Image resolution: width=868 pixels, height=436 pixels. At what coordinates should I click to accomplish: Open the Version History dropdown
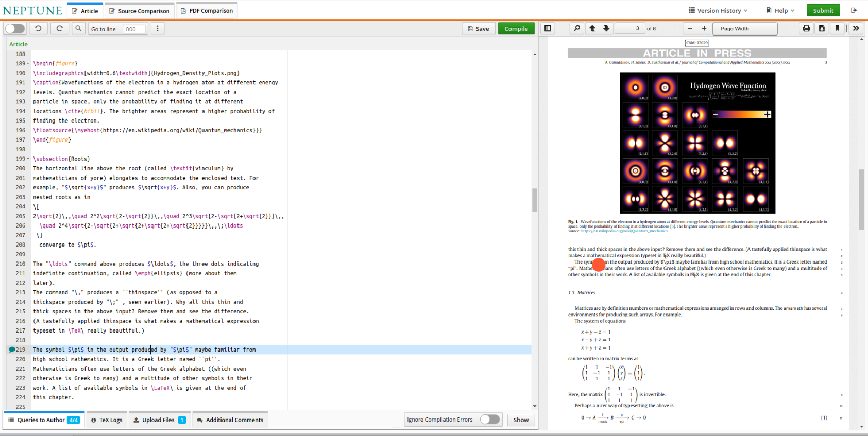click(x=718, y=10)
